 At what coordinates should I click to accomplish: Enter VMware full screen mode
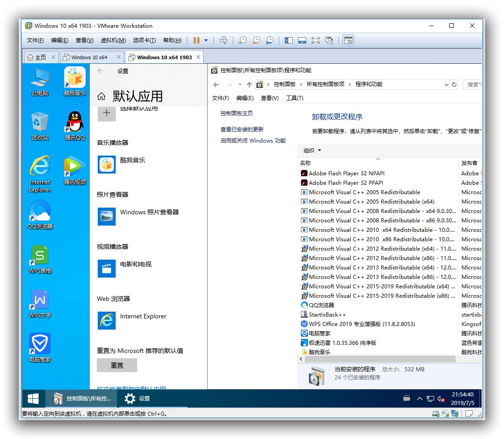click(316, 40)
